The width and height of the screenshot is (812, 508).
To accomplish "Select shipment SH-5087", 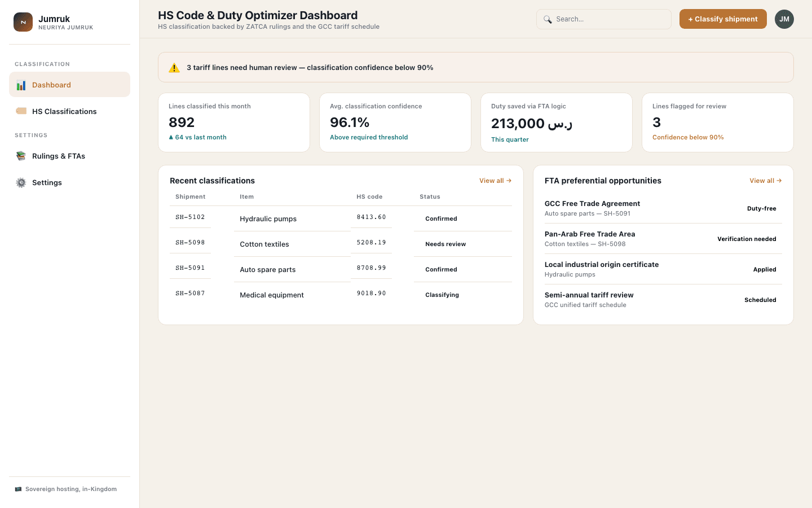I will pyautogui.click(x=190, y=294).
